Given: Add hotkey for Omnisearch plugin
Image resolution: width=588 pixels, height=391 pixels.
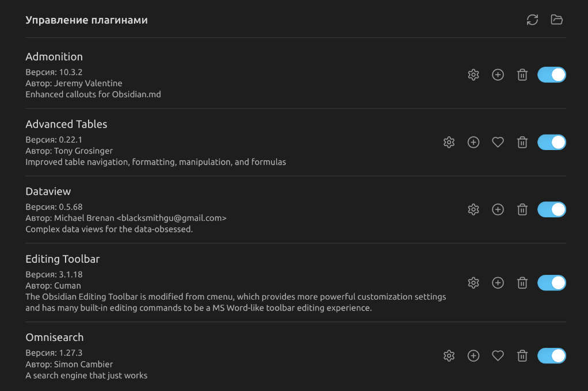Looking at the screenshot, I should (x=474, y=356).
